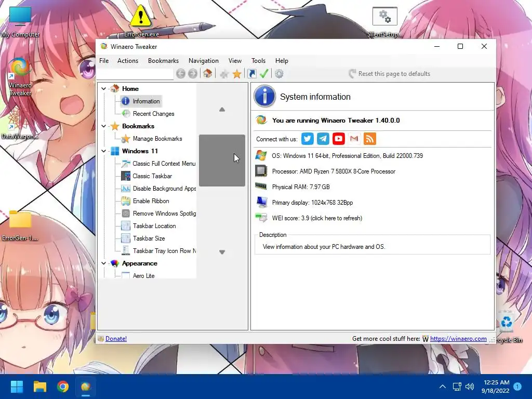Select Disable Background Apps item
532x399 pixels.
point(164,188)
